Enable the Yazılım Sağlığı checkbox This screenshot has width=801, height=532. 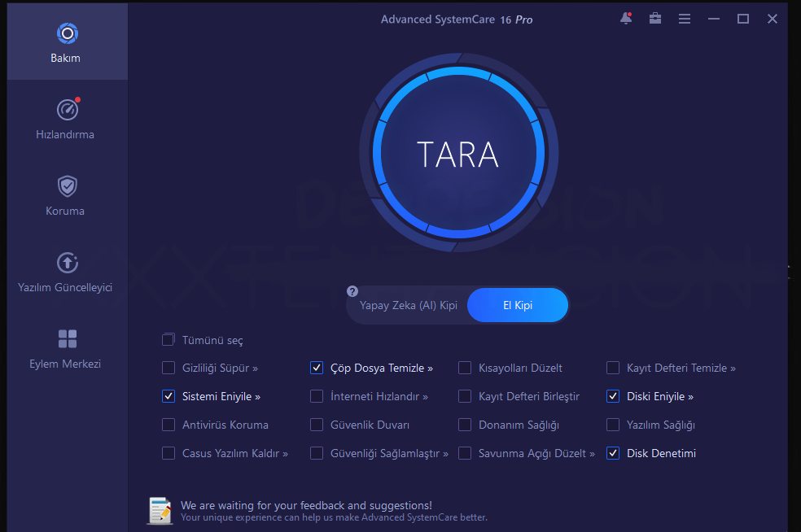click(x=613, y=425)
